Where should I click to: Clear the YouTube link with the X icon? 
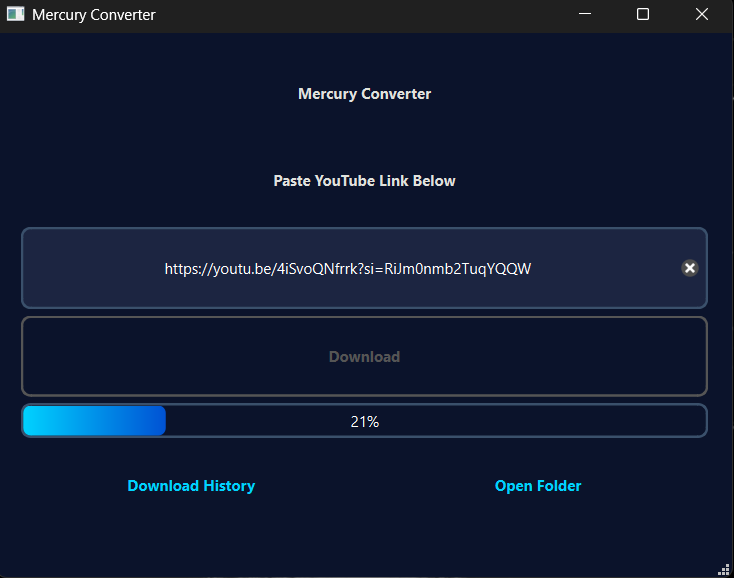[x=690, y=268]
